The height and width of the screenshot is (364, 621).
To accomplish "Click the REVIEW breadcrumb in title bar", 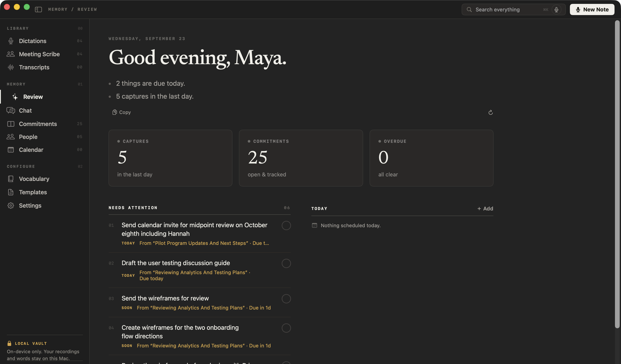I will click(87, 9).
